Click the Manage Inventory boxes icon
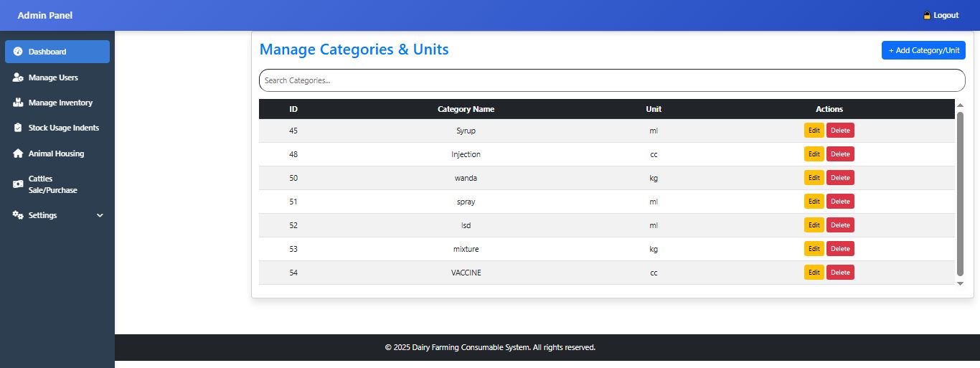Image resolution: width=980 pixels, height=368 pixels. (18, 103)
